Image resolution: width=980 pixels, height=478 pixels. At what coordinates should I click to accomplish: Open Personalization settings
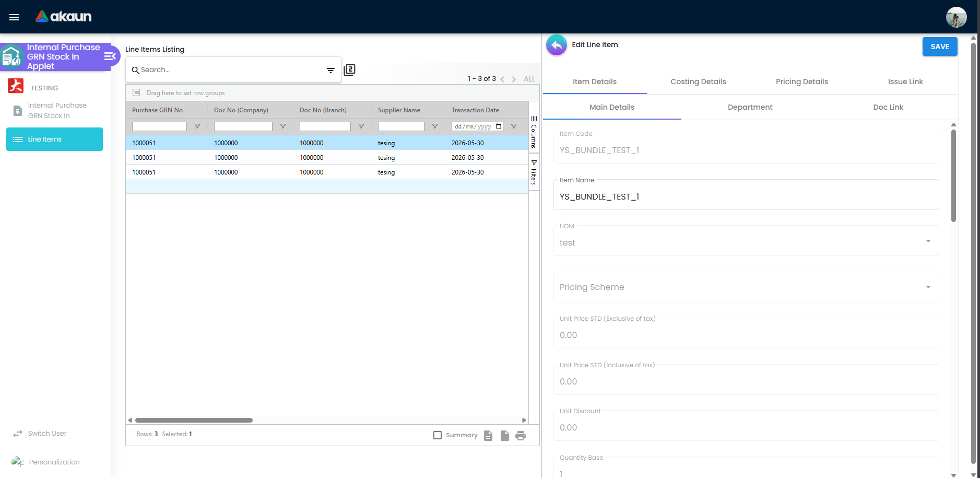click(x=46, y=462)
